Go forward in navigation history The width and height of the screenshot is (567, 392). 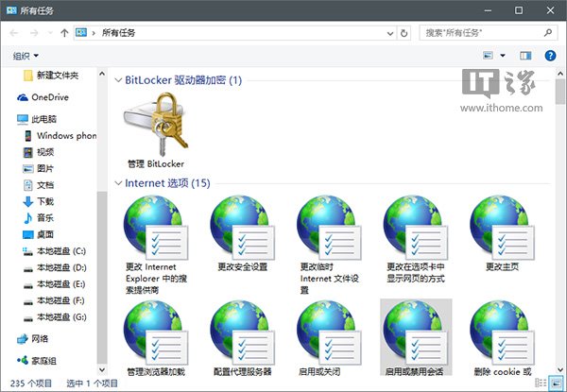[34, 33]
